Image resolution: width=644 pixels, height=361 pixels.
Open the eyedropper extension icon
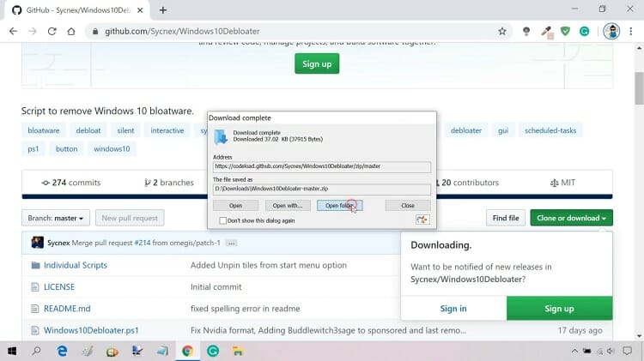click(x=546, y=32)
